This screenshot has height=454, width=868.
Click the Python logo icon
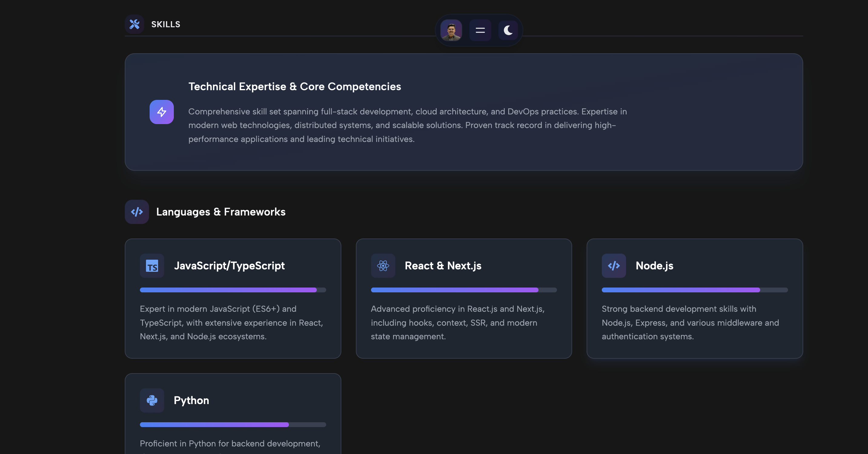click(152, 400)
